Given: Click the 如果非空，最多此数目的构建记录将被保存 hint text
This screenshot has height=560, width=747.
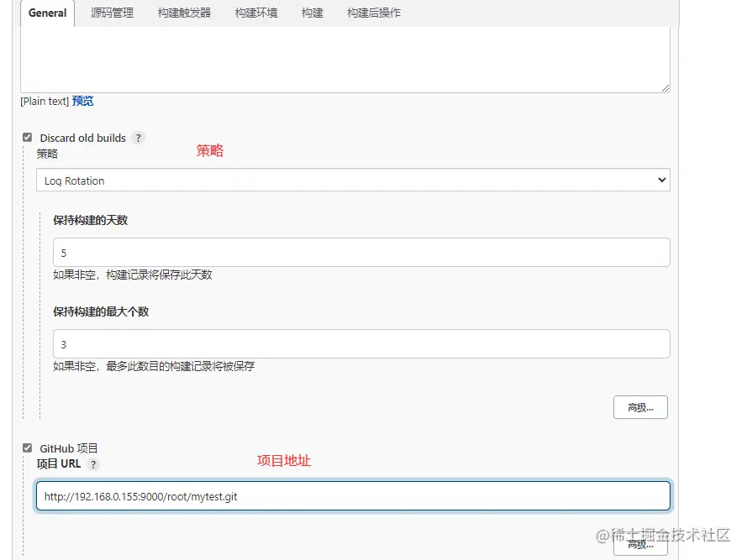Looking at the screenshot, I should [x=154, y=366].
